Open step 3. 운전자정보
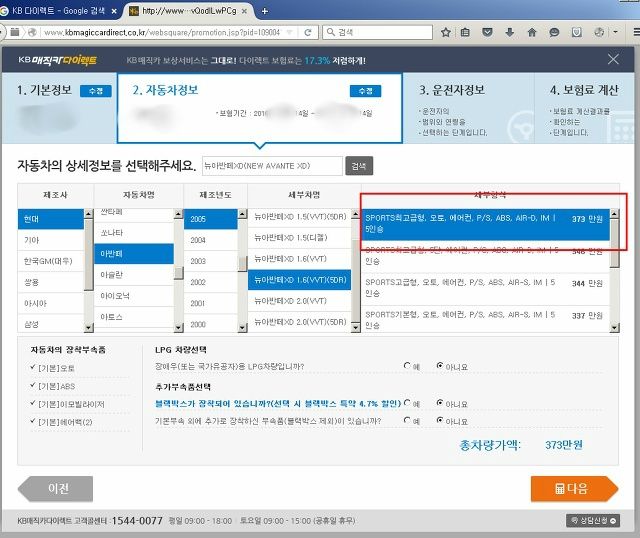 (x=452, y=90)
